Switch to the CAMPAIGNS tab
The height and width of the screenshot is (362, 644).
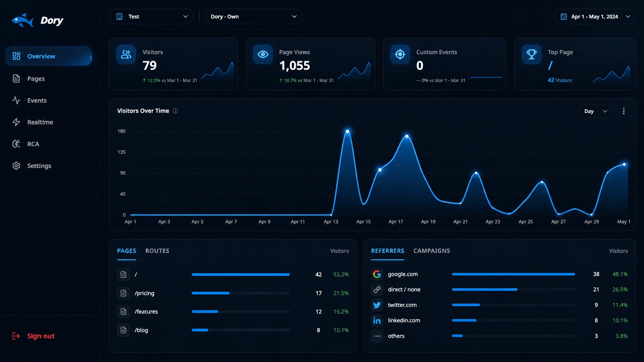point(432,251)
